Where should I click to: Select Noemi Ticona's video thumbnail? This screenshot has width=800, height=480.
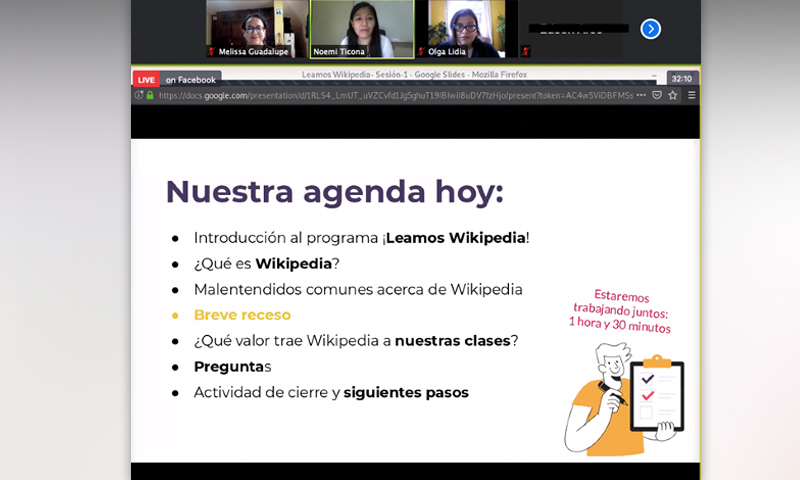click(362, 29)
